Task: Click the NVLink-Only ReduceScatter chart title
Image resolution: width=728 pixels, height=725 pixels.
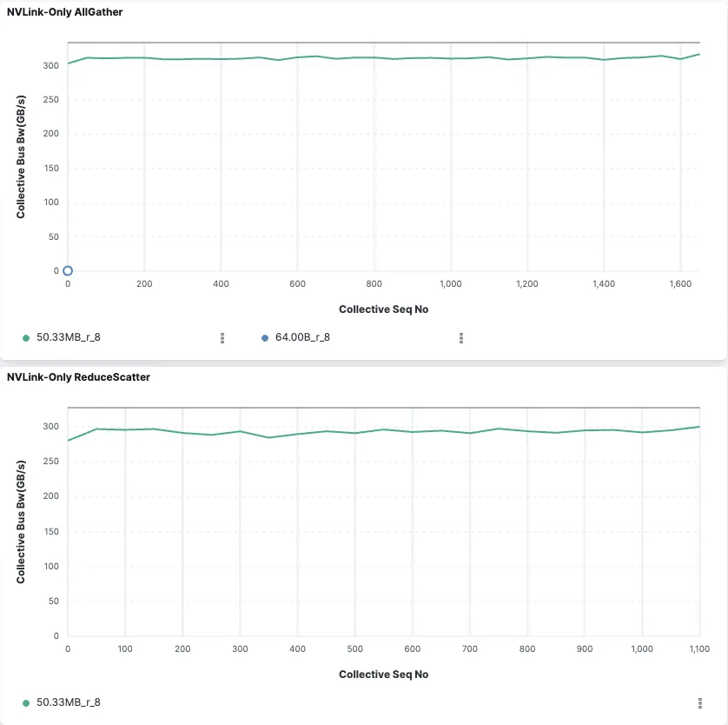Action: pos(78,377)
